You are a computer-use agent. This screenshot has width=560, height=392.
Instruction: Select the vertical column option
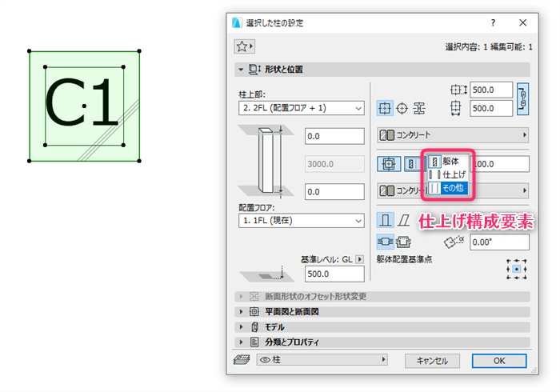[385, 220]
